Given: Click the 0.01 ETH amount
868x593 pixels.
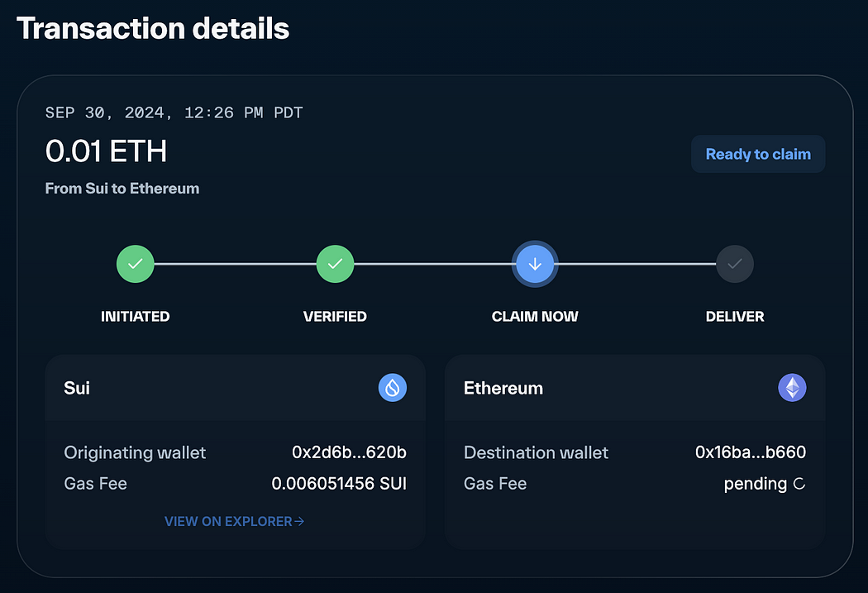Looking at the screenshot, I should point(107,151).
